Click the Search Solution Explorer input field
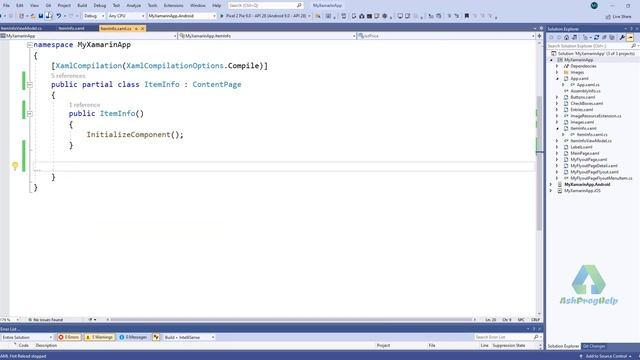This screenshot has height=360, width=640. tap(592, 46)
